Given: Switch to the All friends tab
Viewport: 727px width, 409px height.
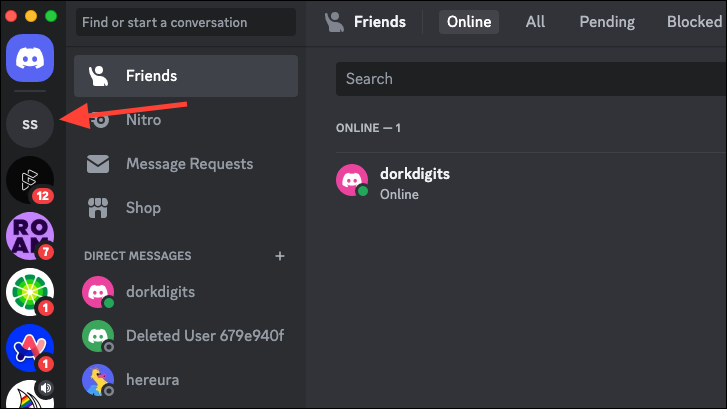Looking at the screenshot, I should [x=535, y=22].
